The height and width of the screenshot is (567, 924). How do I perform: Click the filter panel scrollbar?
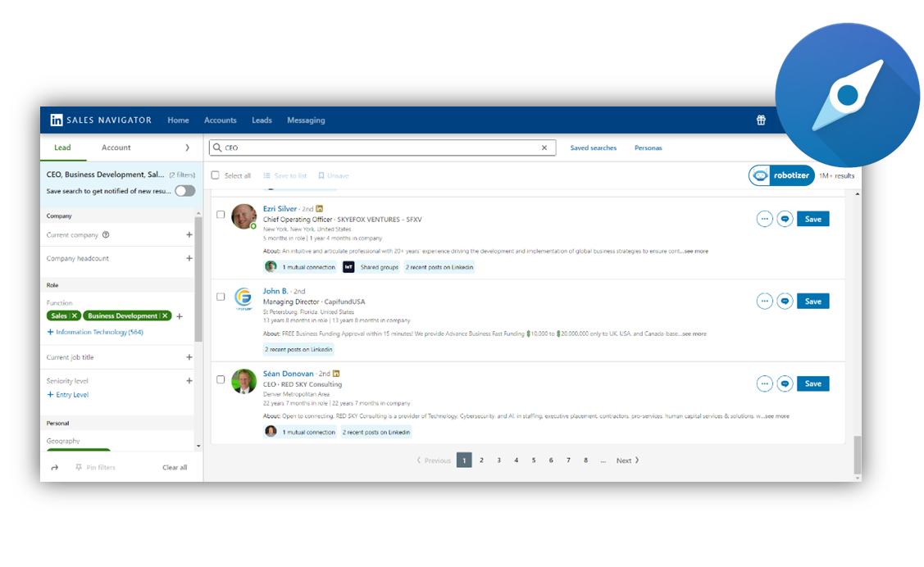coord(198,279)
